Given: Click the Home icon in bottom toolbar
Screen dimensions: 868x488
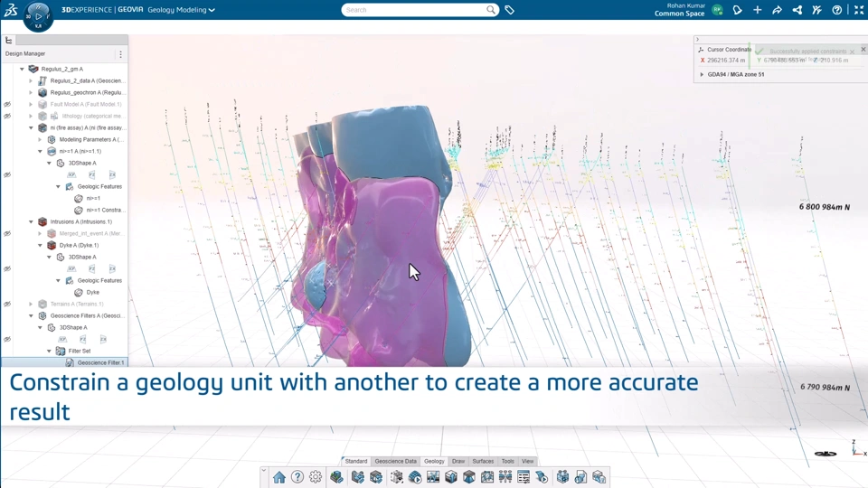Looking at the screenshot, I should click(279, 477).
